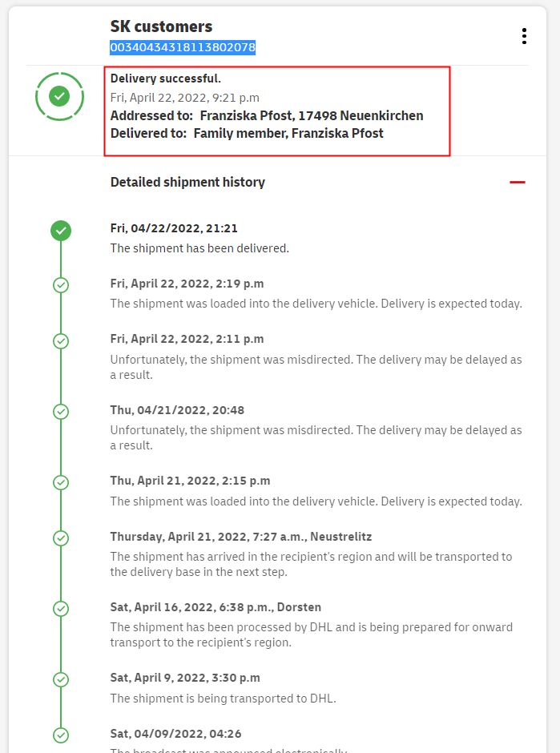Click the checkmark for Sat 04/09 04:26
Screen dimensions: 560x753
point(61,734)
